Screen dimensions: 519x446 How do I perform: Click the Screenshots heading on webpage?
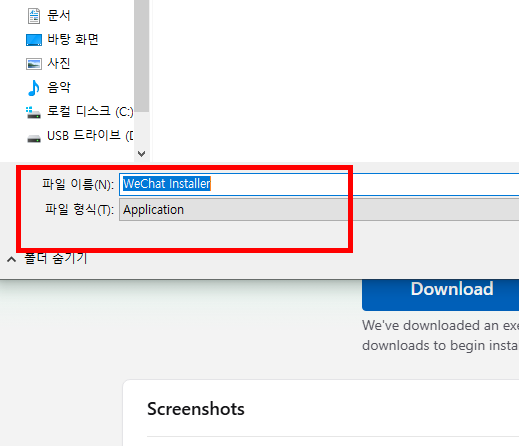click(196, 409)
